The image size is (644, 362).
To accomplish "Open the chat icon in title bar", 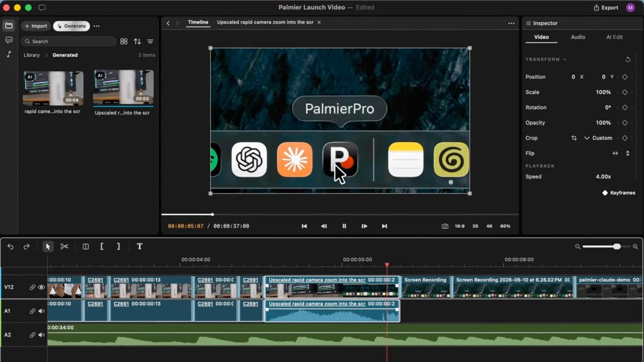I will [42, 8].
